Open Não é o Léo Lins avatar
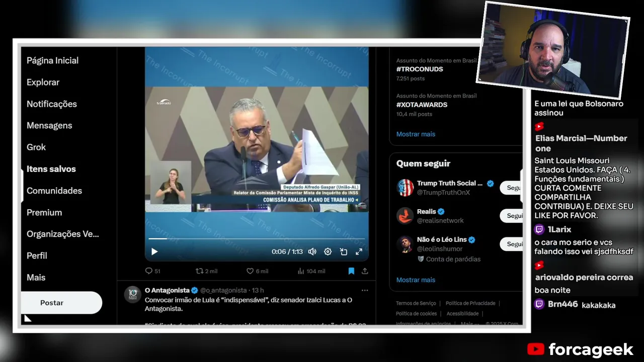This screenshot has width=644, height=362. pyautogui.click(x=406, y=244)
